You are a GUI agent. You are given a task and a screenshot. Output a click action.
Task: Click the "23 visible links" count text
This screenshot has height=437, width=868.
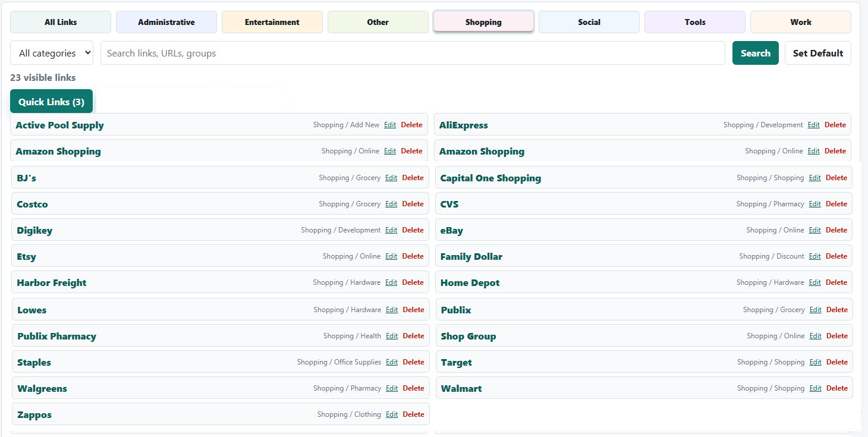(x=43, y=77)
